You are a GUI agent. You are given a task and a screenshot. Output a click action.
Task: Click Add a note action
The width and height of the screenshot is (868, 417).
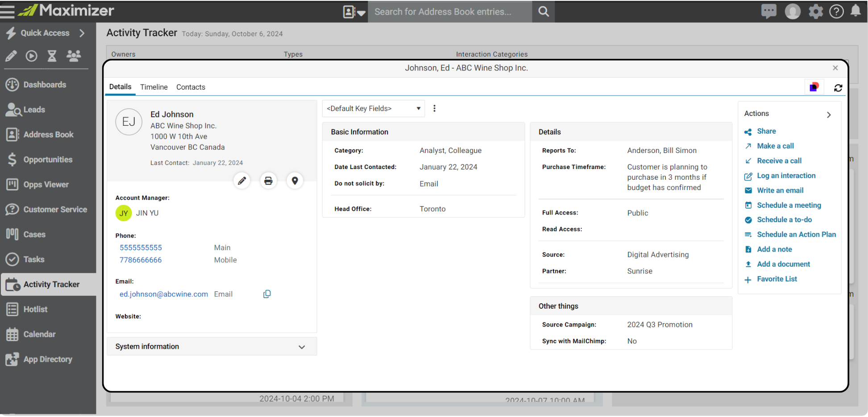(x=774, y=249)
